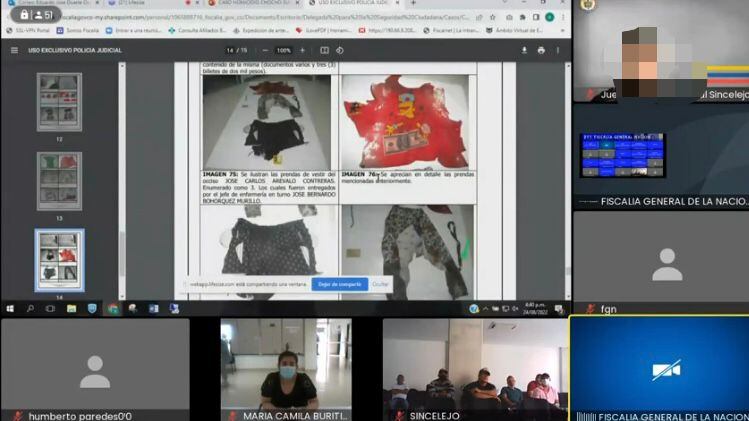Click the PDF page number field
The width and height of the screenshot is (749, 421).
[x=230, y=50]
